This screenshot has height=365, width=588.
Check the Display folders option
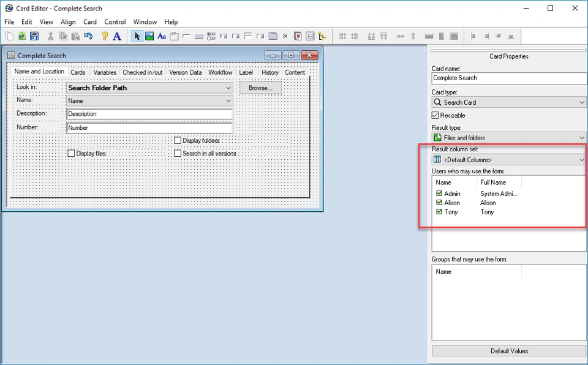pos(178,140)
